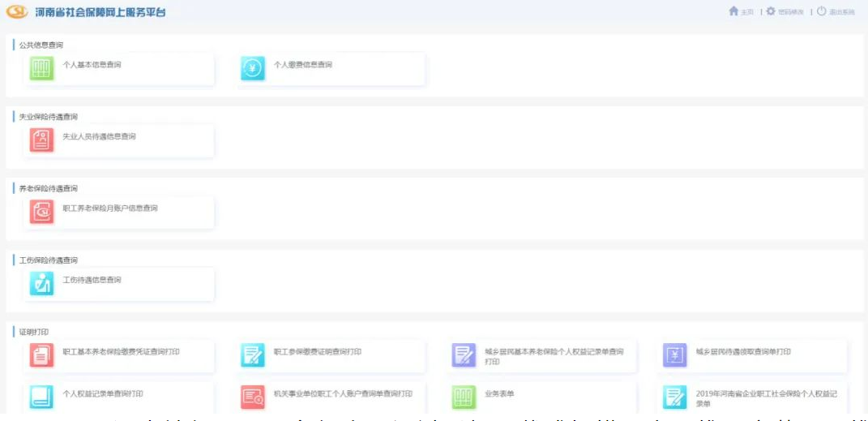Click the home icon in the header

click(733, 11)
